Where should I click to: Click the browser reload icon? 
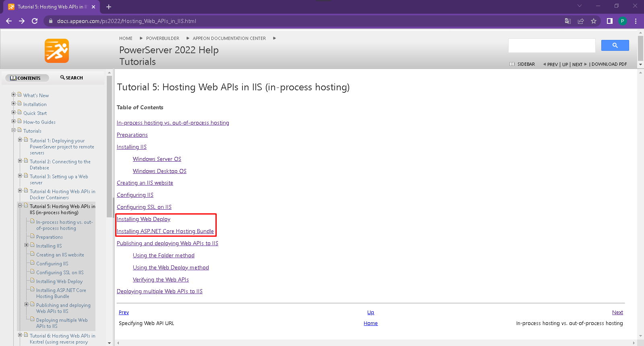pyautogui.click(x=35, y=21)
